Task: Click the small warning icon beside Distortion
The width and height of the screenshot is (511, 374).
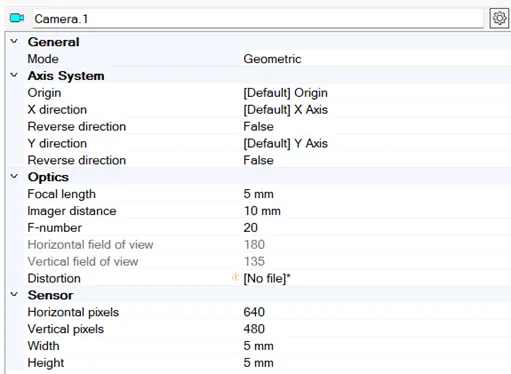Action: pyautogui.click(x=235, y=278)
